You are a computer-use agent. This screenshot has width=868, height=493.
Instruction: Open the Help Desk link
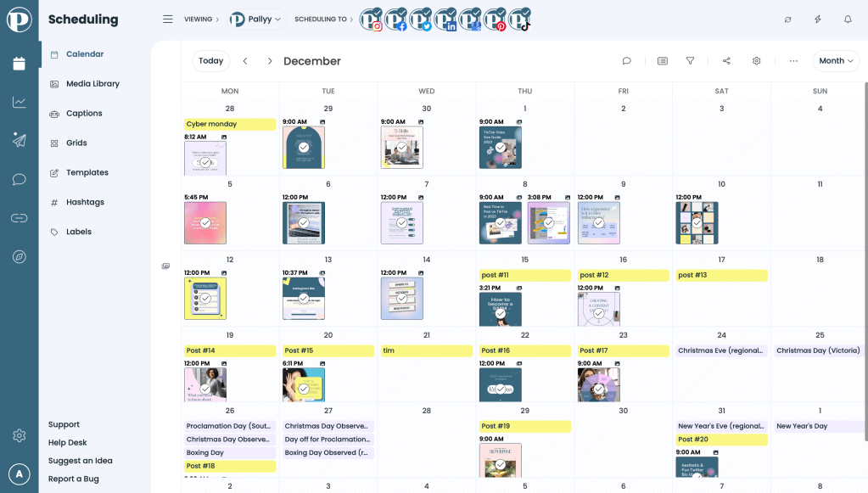point(67,443)
